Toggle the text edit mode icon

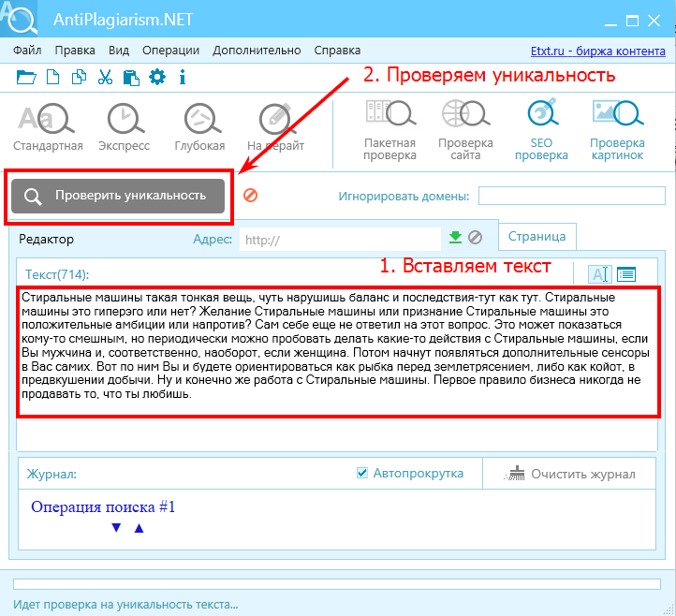click(x=599, y=273)
